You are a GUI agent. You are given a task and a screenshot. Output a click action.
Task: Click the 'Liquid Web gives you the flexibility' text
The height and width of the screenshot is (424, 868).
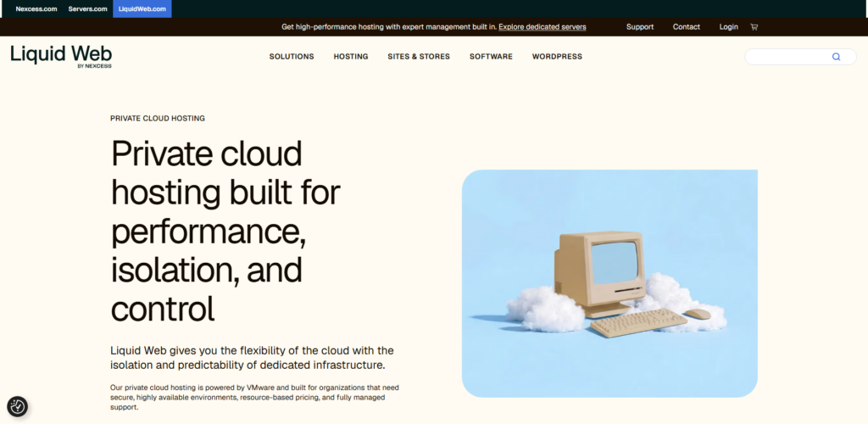(x=252, y=358)
